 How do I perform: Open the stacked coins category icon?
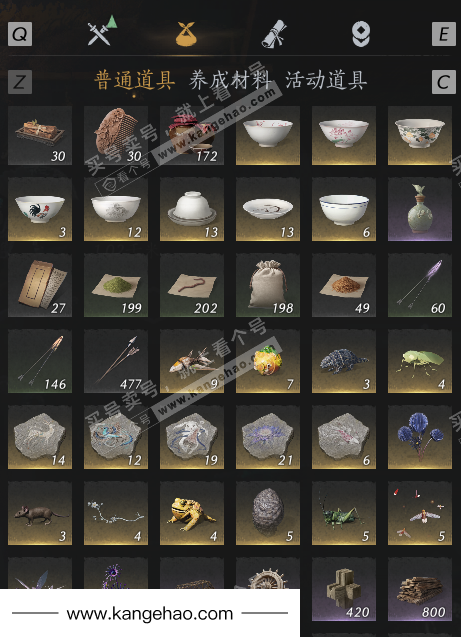click(x=361, y=34)
